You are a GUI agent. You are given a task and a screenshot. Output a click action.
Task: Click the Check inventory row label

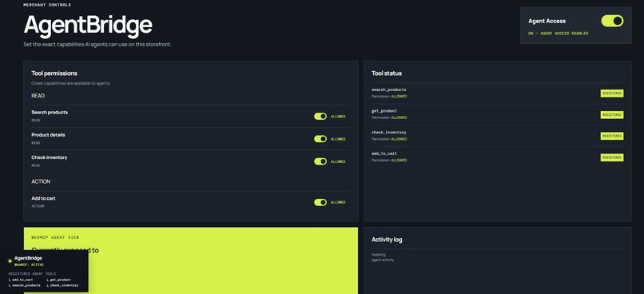coord(50,157)
